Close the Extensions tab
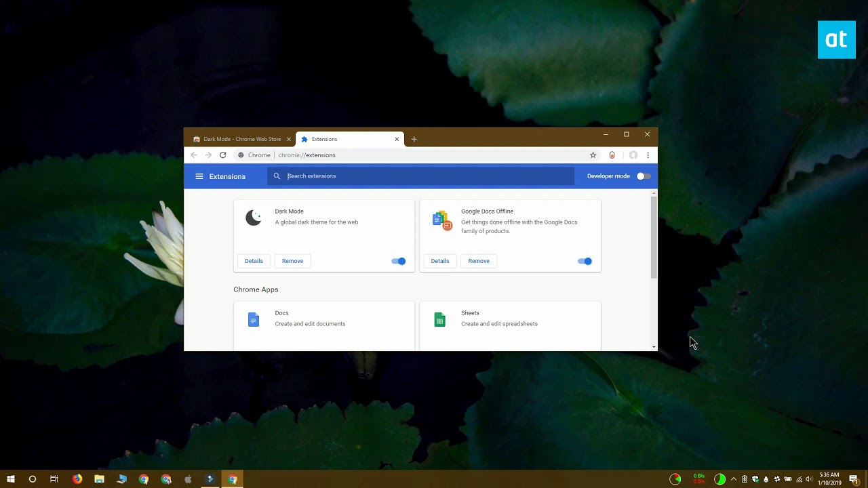This screenshot has width=868, height=488. point(397,139)
